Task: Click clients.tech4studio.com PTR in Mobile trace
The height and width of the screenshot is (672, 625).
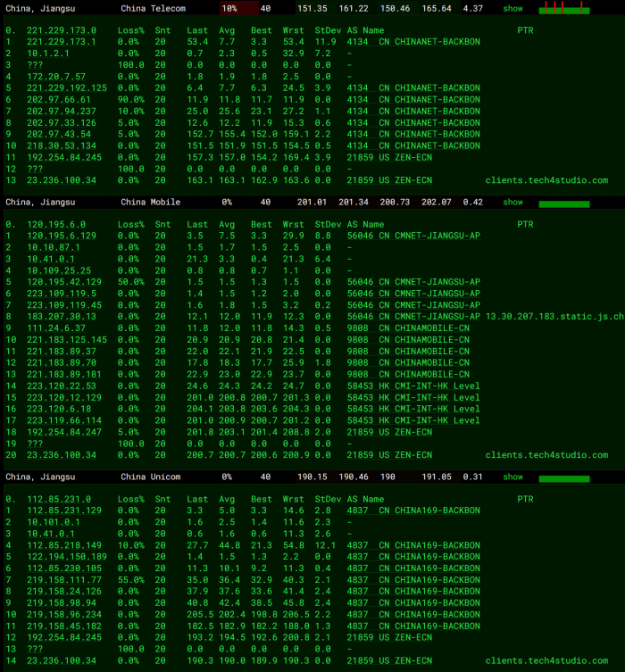Action: (546, 455)
